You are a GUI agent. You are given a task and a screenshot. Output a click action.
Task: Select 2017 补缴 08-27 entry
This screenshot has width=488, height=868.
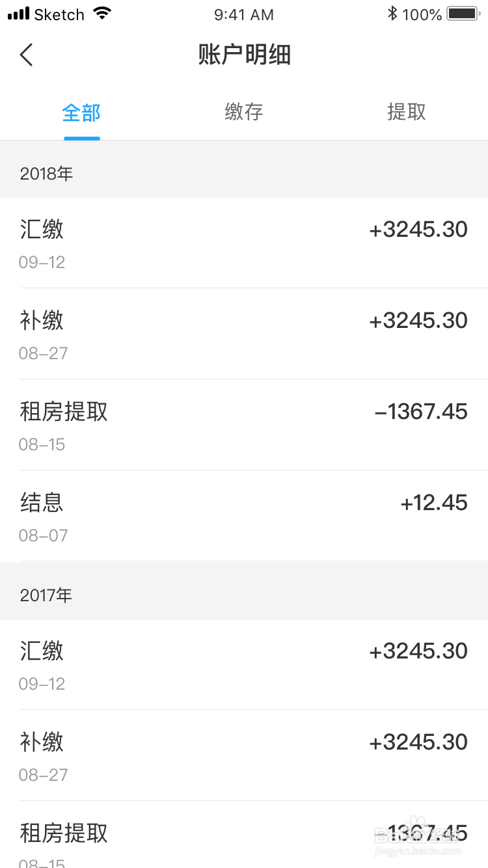pyautogui.click(x=244, y=755)
